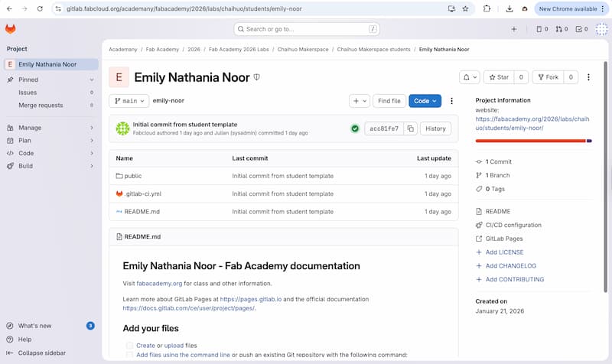This screenshot has height=364, width=612.
Task: Open the Code clone dropdown
Action: tap(425, 101)
